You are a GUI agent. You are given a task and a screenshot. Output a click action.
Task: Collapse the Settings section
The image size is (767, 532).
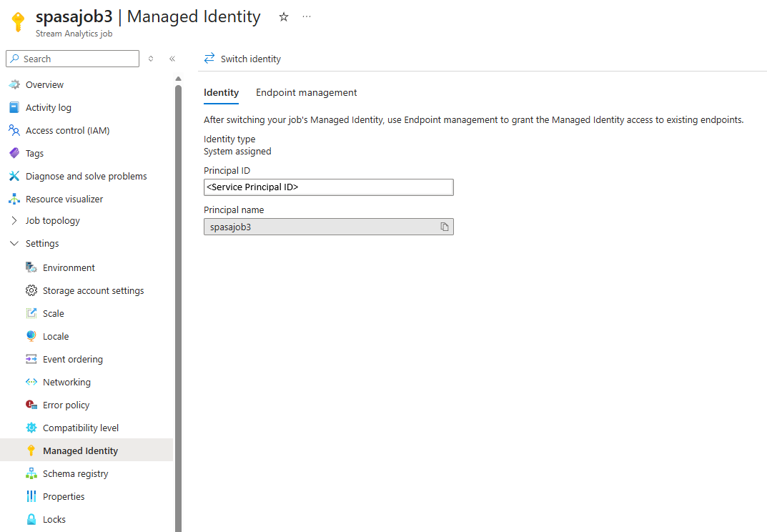pos(14,244)
